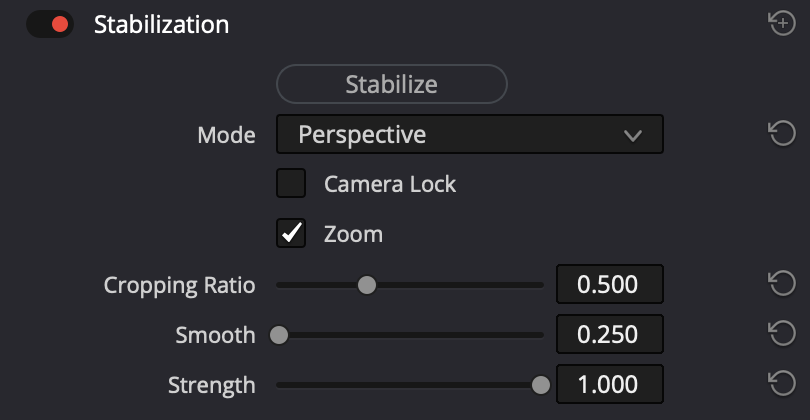
Task: Enable the Camera Lock checkbox
Action: coord(291,183)
